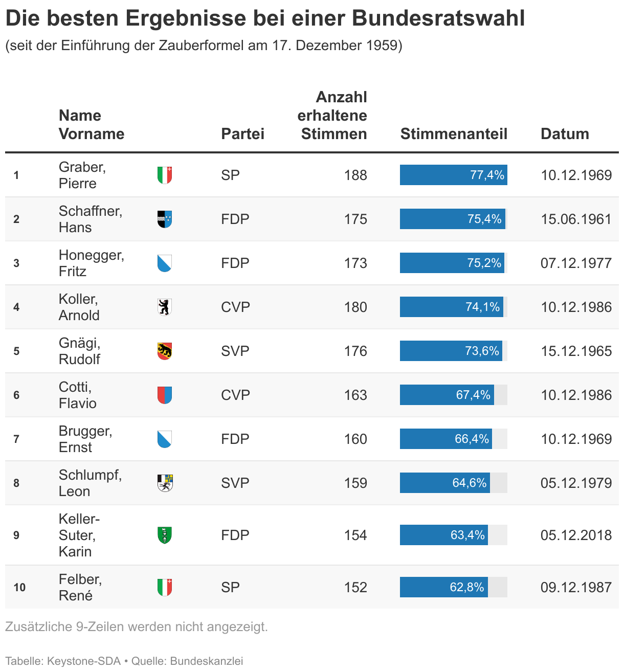The height and width of the screenshot is (672, 624).
Task: Click the Appenzell bear crest beside Koller
Action: click(164, 307)
